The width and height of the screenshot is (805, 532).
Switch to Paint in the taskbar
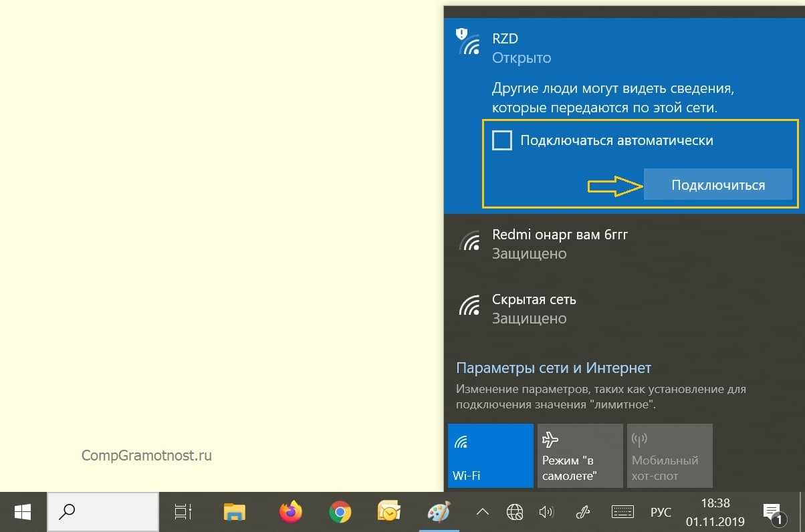[x=439, y=513]
